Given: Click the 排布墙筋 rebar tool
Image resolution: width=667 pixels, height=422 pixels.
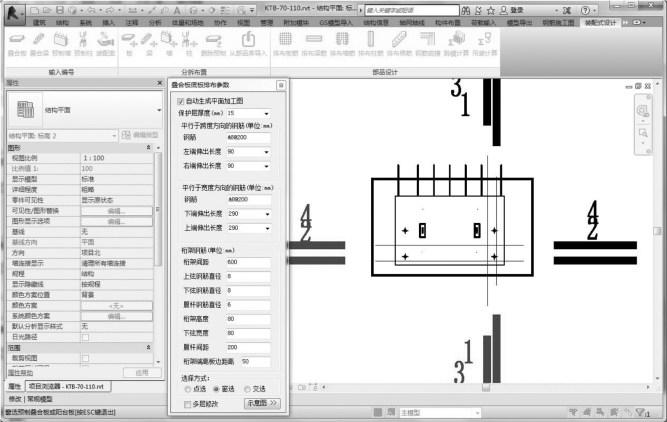Looking at the screenshot, I should coord(342,45).
